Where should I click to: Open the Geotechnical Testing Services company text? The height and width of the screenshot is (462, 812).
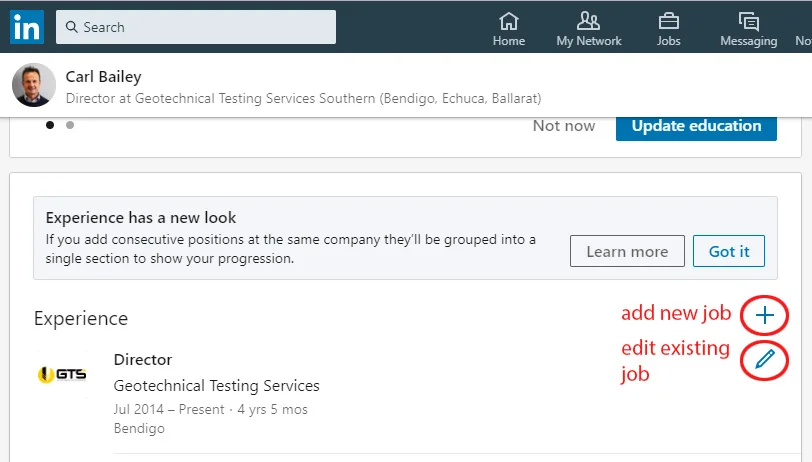click(216, 386)
